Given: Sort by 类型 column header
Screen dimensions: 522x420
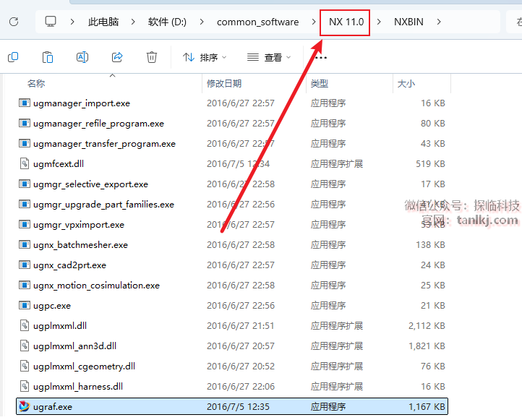Looking at the screenshot, I should pos(320,84).
